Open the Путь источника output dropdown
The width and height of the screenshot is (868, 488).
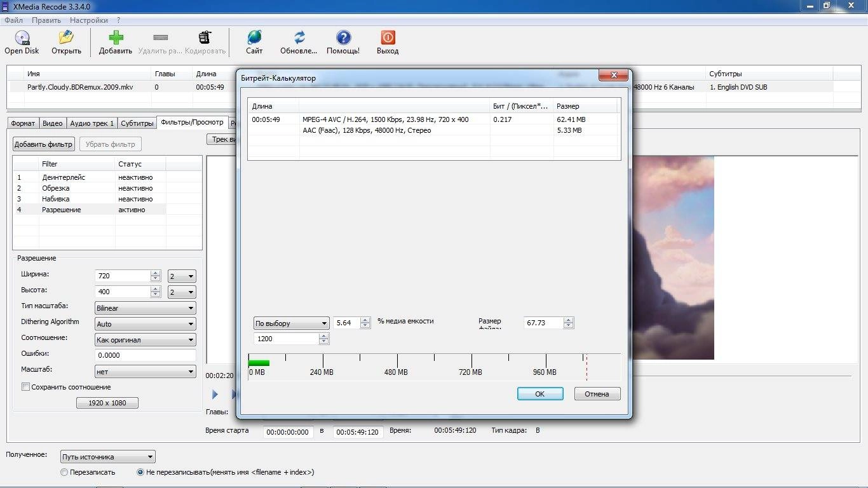(x=108, y=457)
